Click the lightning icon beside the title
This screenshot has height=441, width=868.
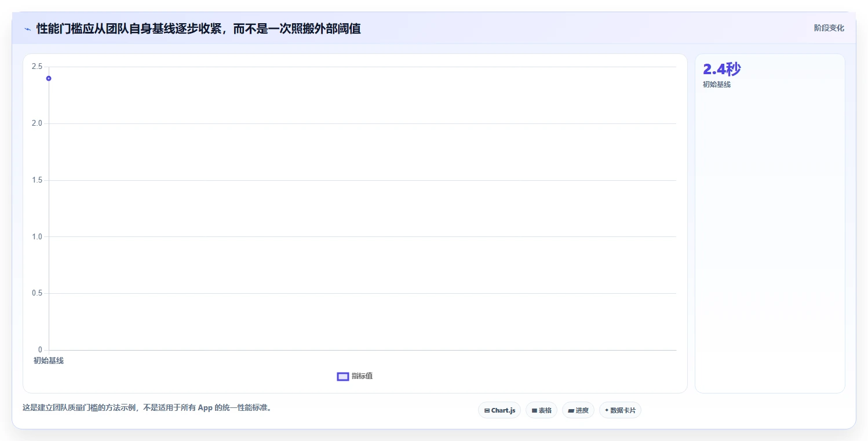(x=27, y=29)
